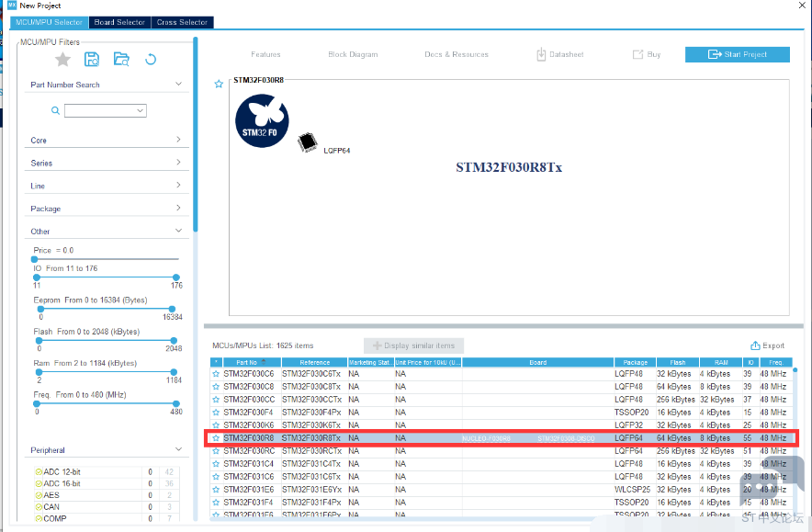Expand the Core filter section
Screen dimensions: 812x532
pos(178,140)
